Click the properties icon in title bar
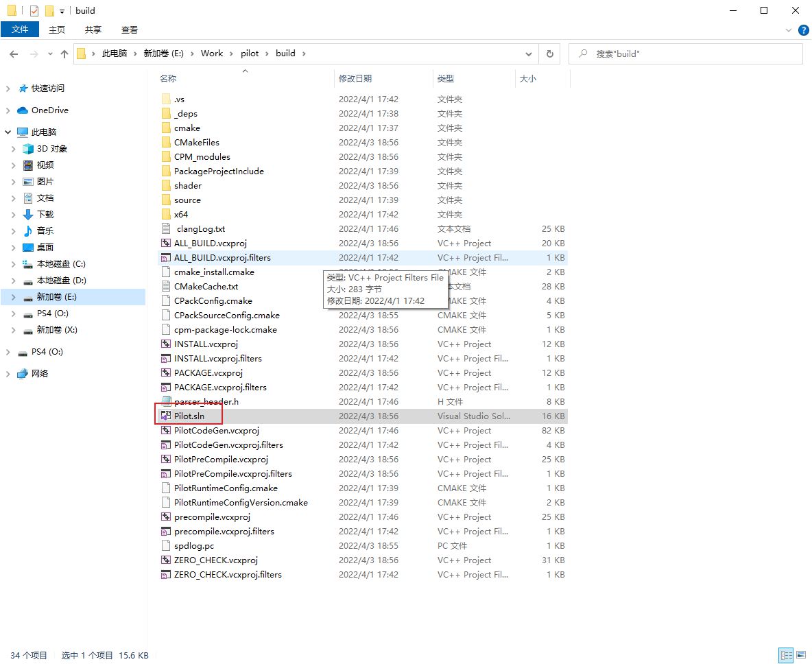This screenshot has width=812, height=664. [x=34, y=10]
